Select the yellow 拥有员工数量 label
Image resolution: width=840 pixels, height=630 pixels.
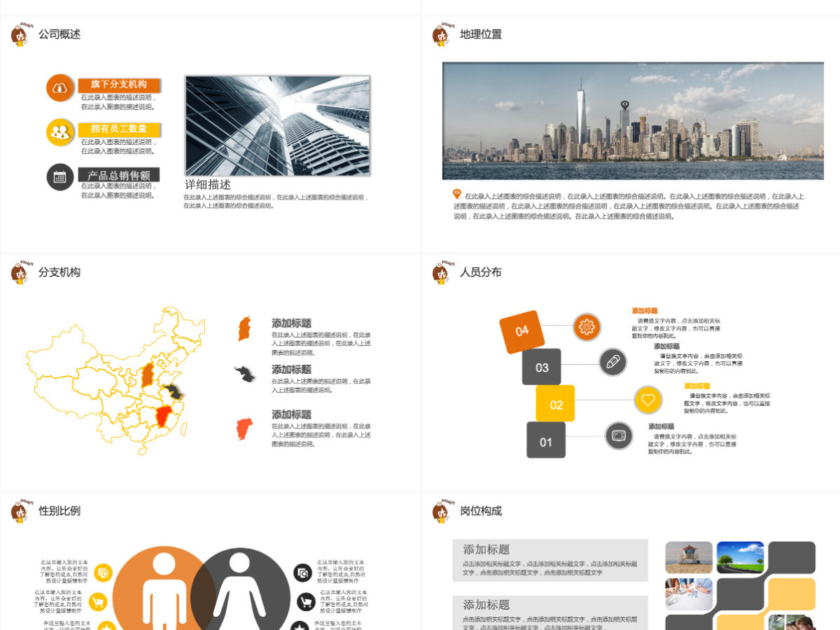pyautogui.click(x=119, y=129)
